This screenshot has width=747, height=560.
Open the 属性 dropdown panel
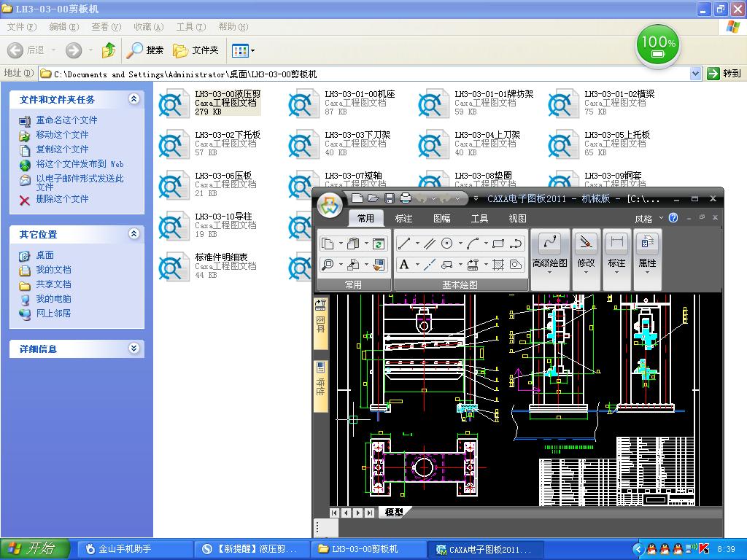pos(648,260)
